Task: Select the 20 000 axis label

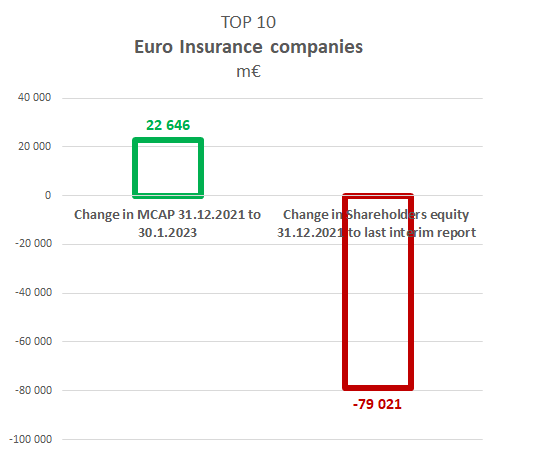Action: click(x=34, y=146)
